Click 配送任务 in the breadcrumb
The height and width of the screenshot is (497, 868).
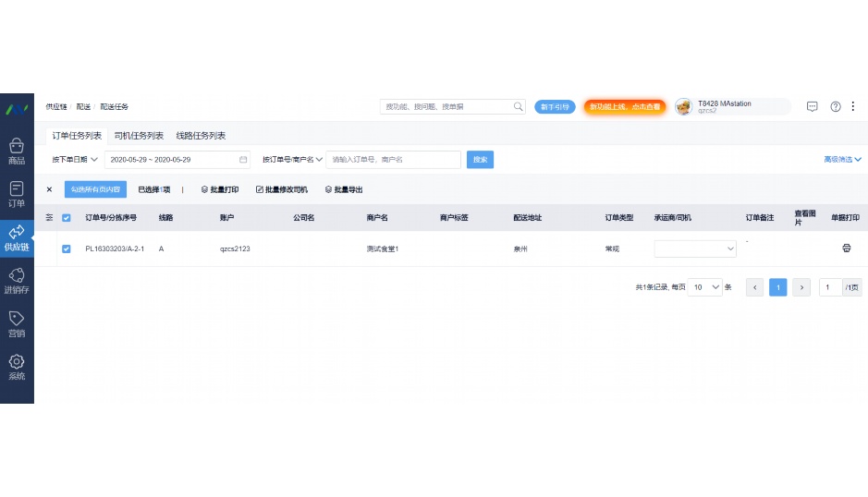114,107
